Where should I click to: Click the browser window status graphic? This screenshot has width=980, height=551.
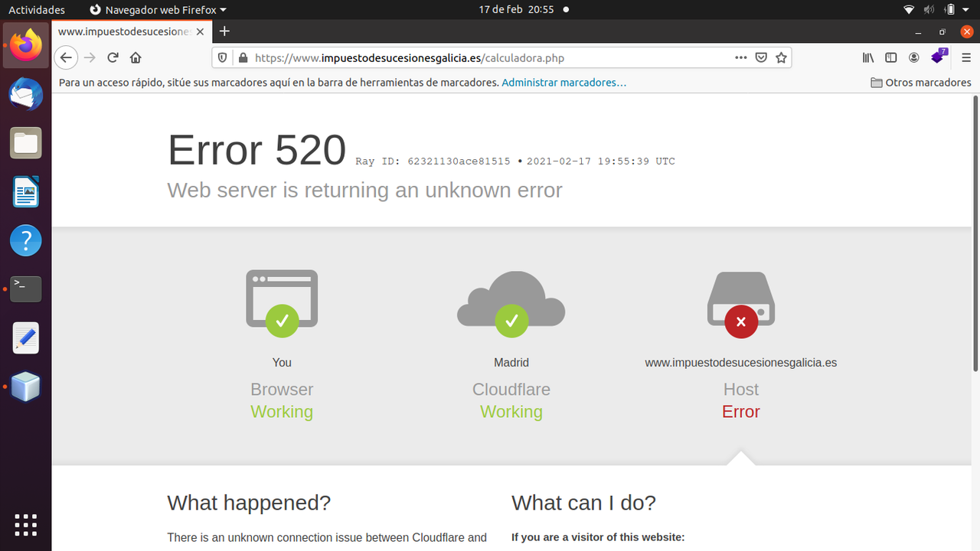(282, 303)
